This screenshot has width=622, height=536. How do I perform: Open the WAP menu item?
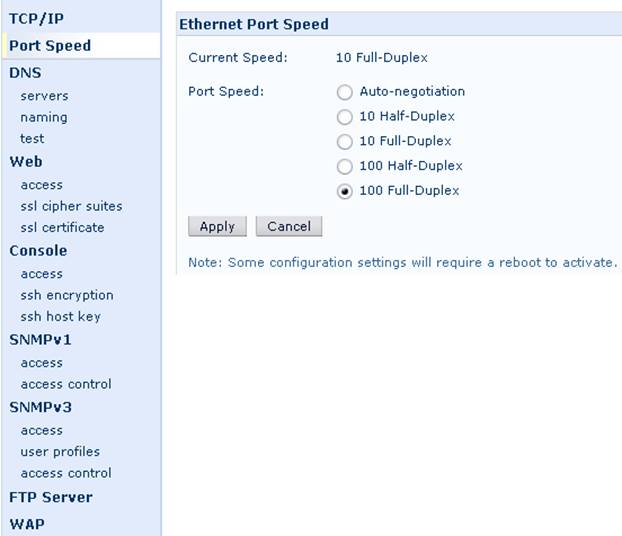(27, 524)
